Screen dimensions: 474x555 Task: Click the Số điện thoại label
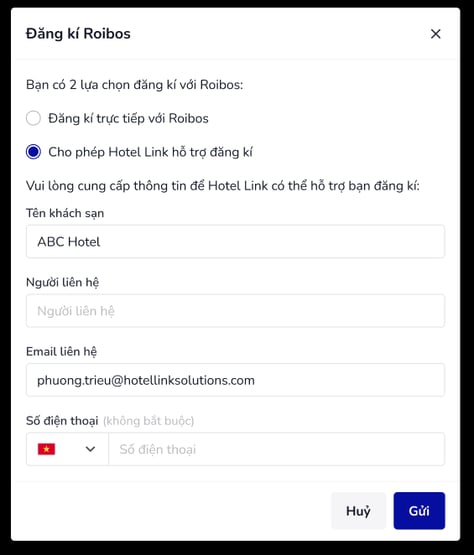click(x=62, y=420)
